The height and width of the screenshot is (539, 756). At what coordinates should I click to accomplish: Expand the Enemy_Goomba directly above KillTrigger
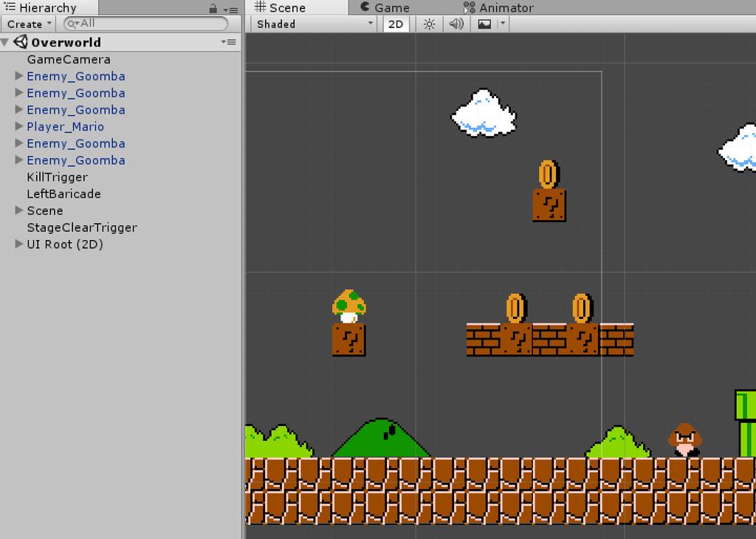pos(18,159)
